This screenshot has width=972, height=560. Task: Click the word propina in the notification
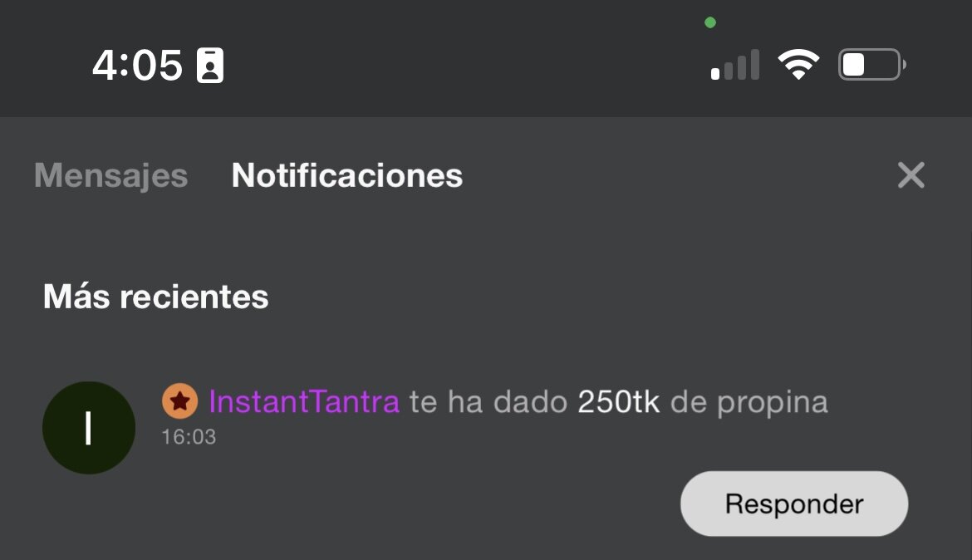click(x=773, y=402)
